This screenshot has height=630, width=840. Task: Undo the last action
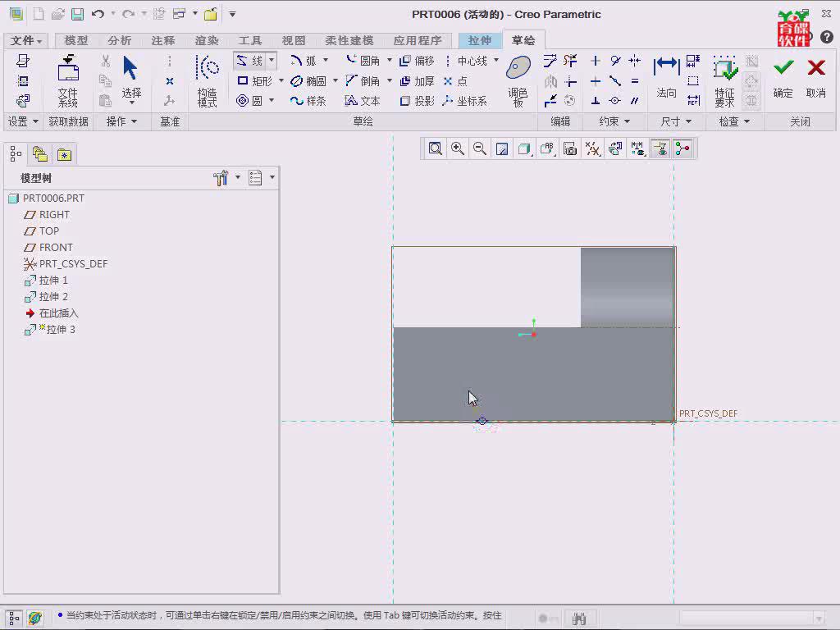[x=98, y=14]
